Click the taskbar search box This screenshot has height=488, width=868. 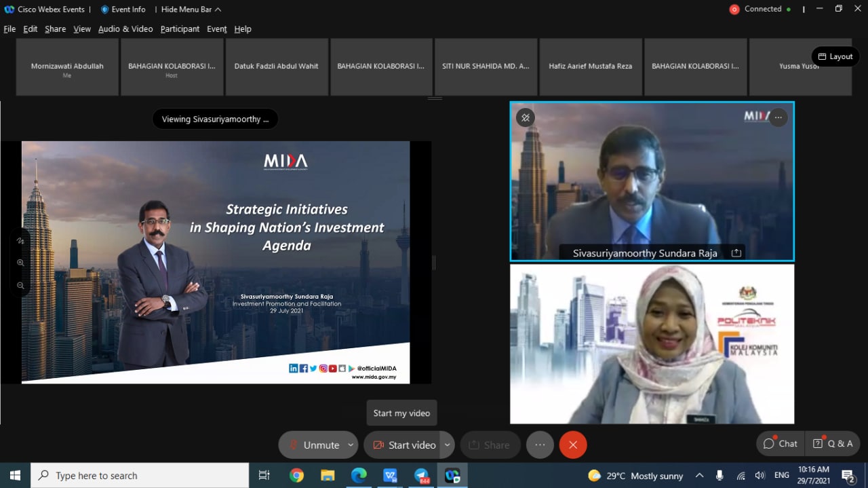coord(140,475)
